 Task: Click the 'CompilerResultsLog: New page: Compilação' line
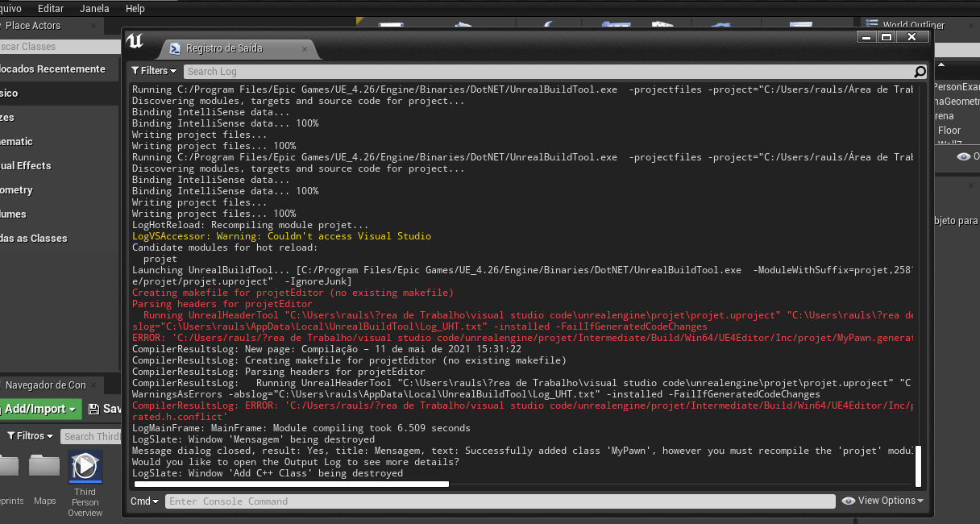pyautogui.click(x=326, y=349)
